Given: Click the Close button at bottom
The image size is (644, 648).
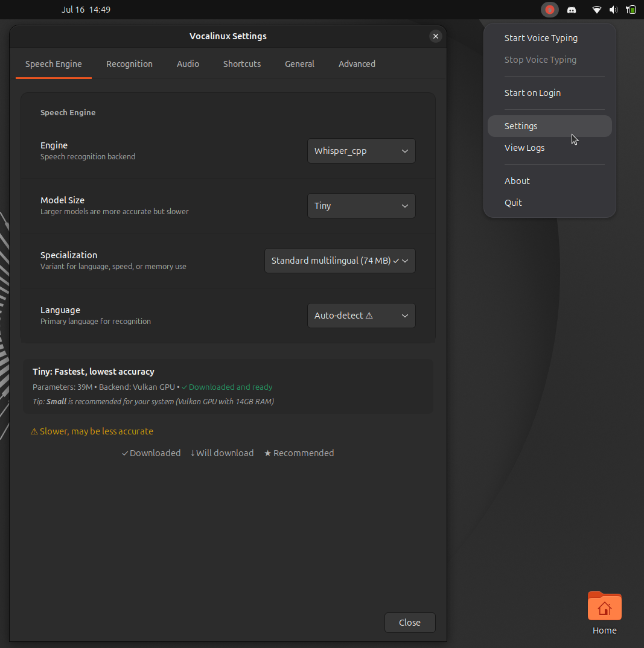Looking at the screenshot, I should [410, 623].
